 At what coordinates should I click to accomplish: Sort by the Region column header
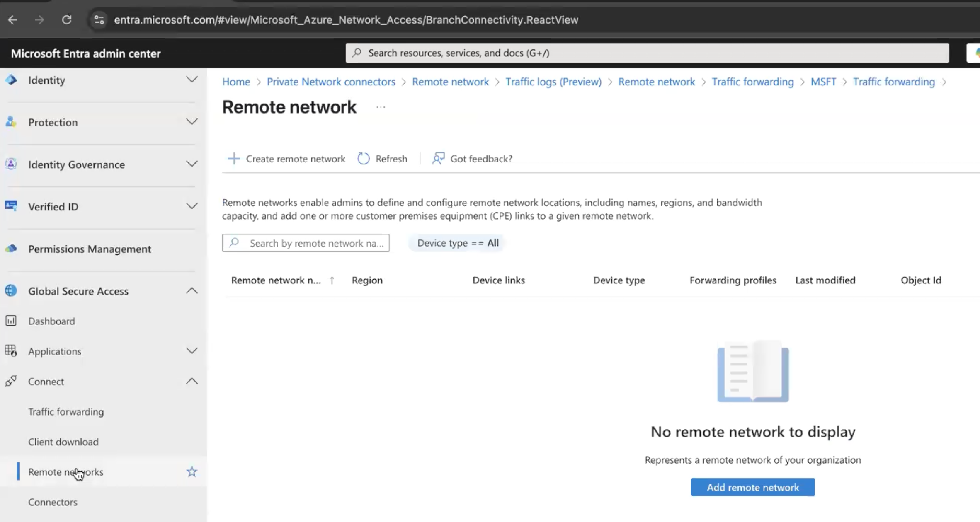(367, 280)
